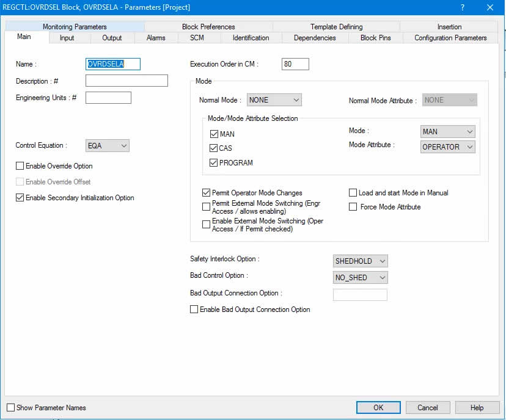
Task: Select the Main tab
Action: pos(24,37)
